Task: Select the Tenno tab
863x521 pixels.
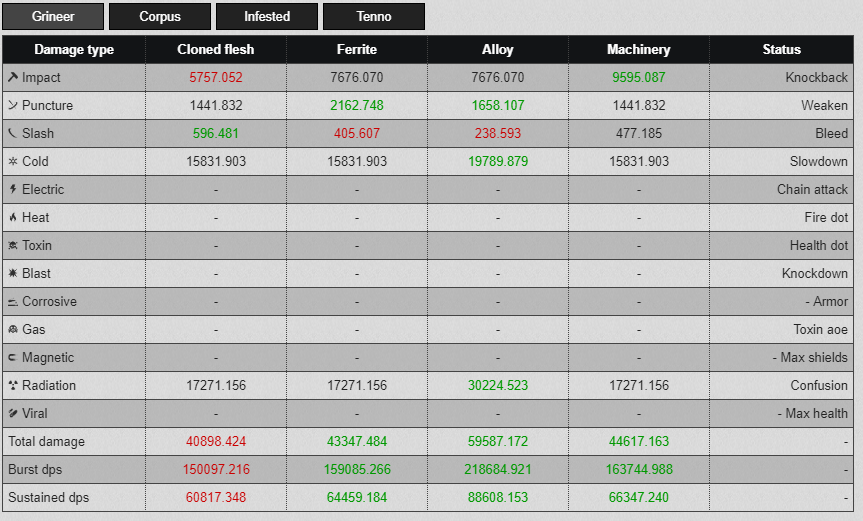Action: pyautogui.click(x=374, y=16)
